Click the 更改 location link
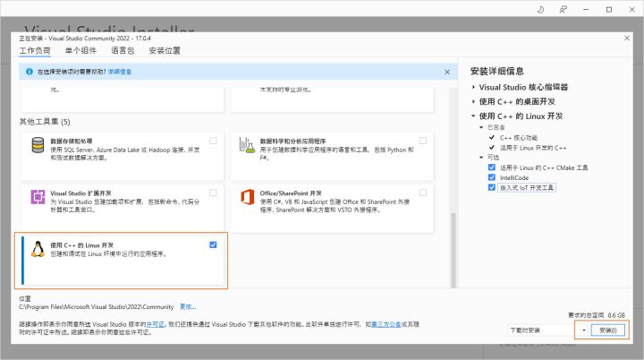The image size is (644, 360). [188, 307]
